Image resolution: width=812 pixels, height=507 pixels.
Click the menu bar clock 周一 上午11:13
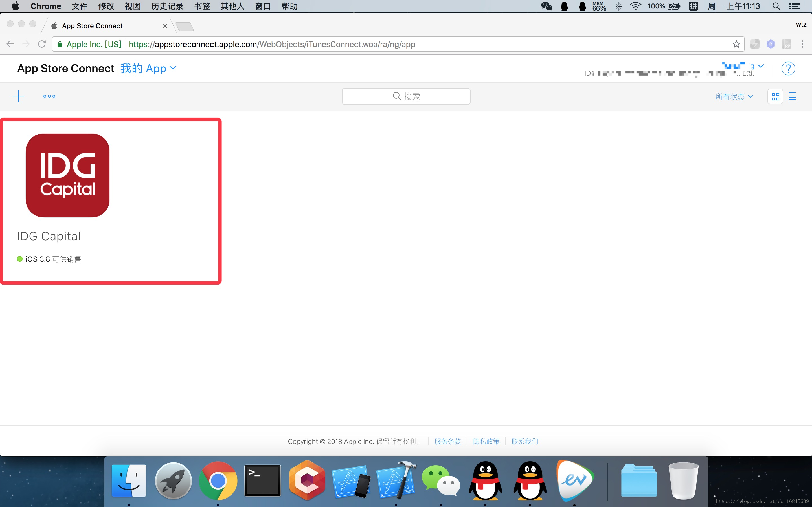734,6
